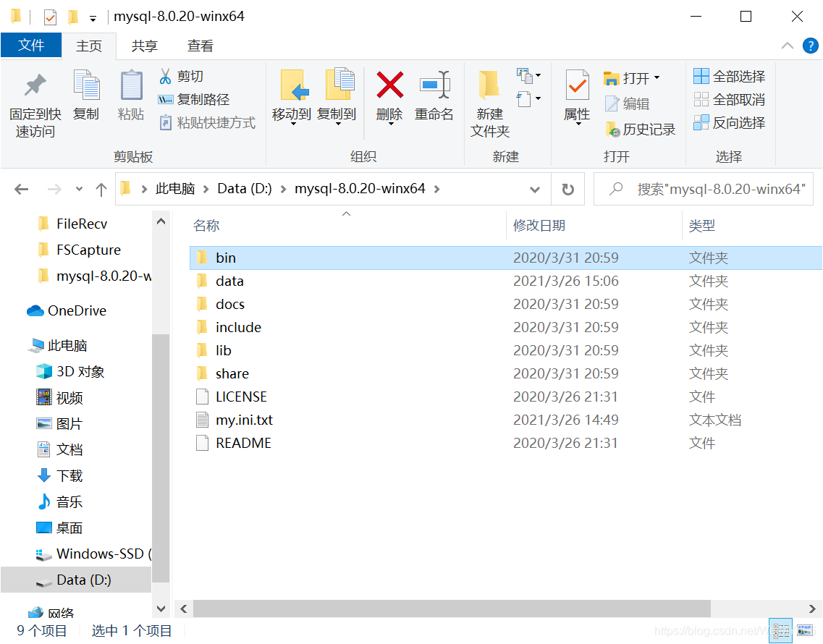Open the Properties ribbon button
The image size is (823, 644).
(578, 96)
